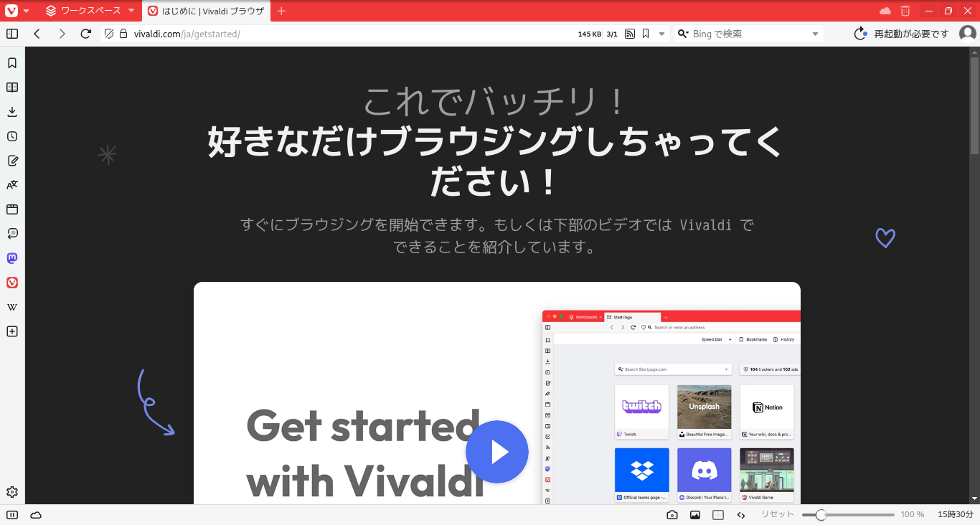
Task: Open the Wikipedia web panel
Action: (12, 307)
